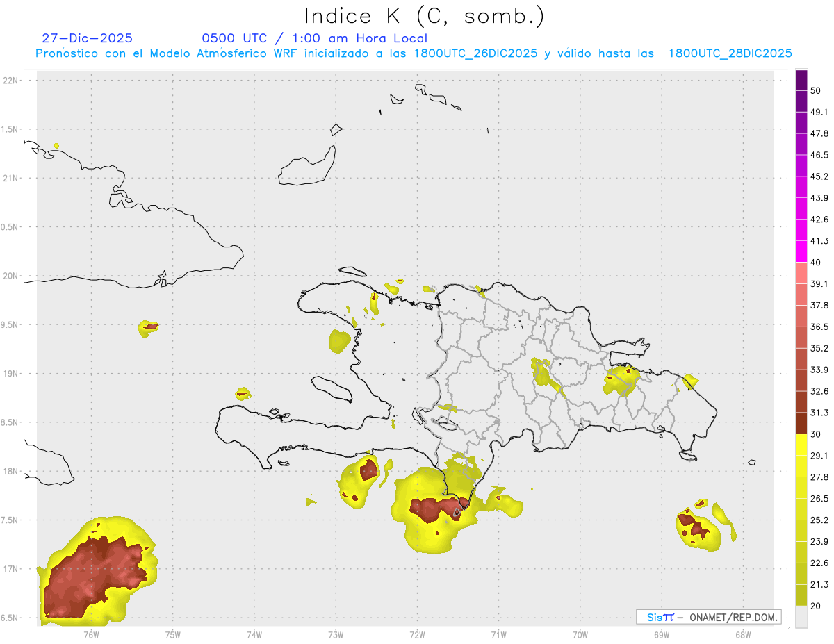
Task: Click the "73W" longitude label
Action: [x=336, y=635]
